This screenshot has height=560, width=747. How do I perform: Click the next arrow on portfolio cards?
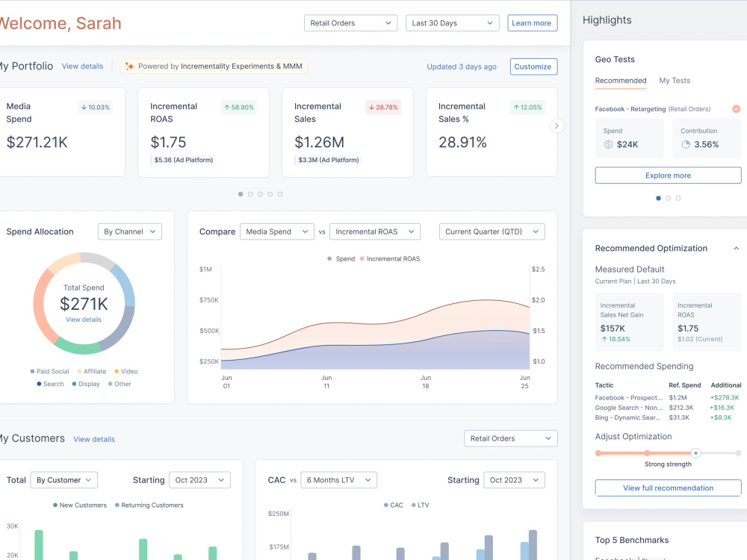coord(557,125)
